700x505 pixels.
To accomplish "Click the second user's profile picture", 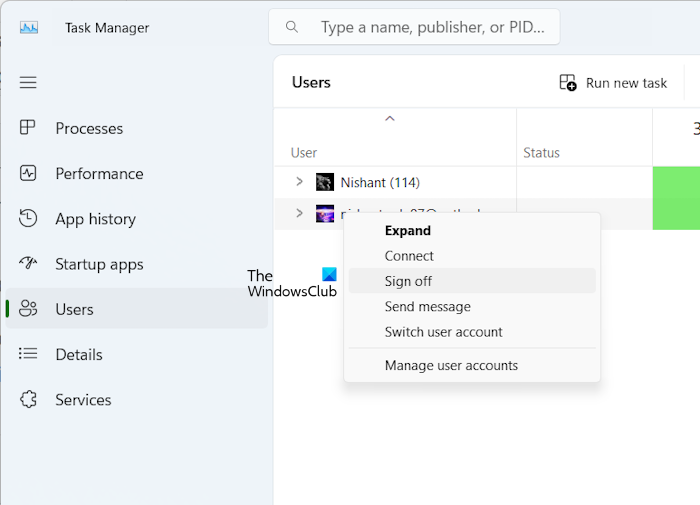I will click(325, 213).
